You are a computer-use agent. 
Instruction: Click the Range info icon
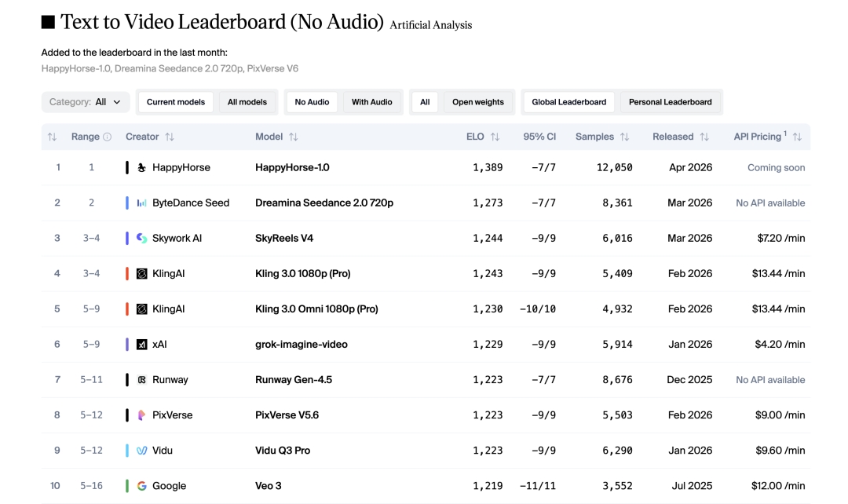[107, 137]
